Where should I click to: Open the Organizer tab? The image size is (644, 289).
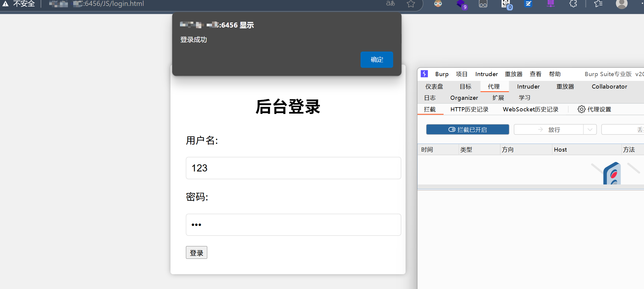coord(464,98)
